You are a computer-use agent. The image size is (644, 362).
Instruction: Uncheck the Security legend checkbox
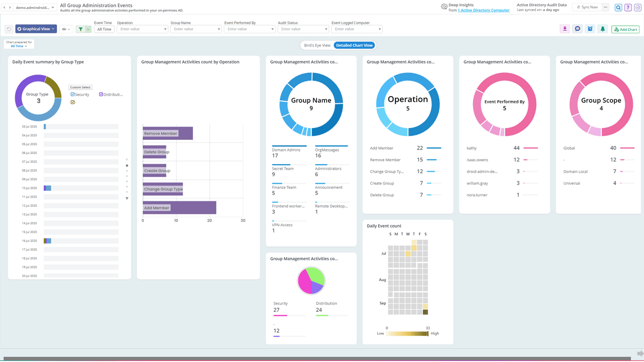(73, 95)
